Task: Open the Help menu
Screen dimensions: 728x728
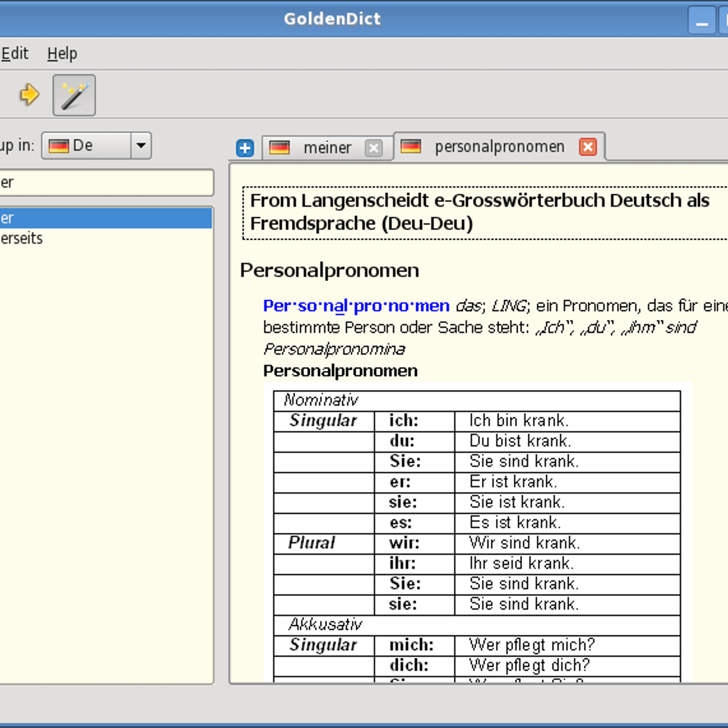Action: (x=62, y=54)
